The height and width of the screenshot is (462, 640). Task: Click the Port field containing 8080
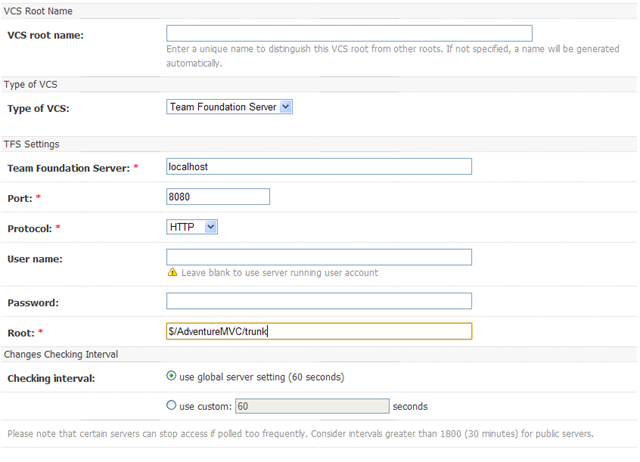[x=218, y=197]
